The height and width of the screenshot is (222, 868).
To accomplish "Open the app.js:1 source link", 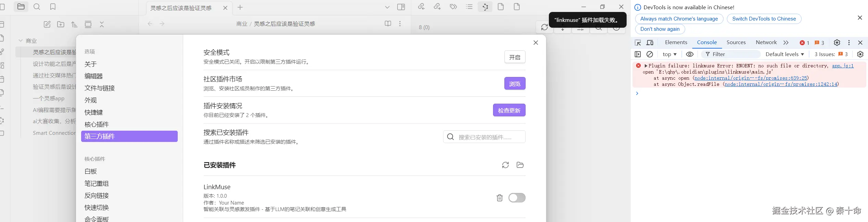I will 843,66.
